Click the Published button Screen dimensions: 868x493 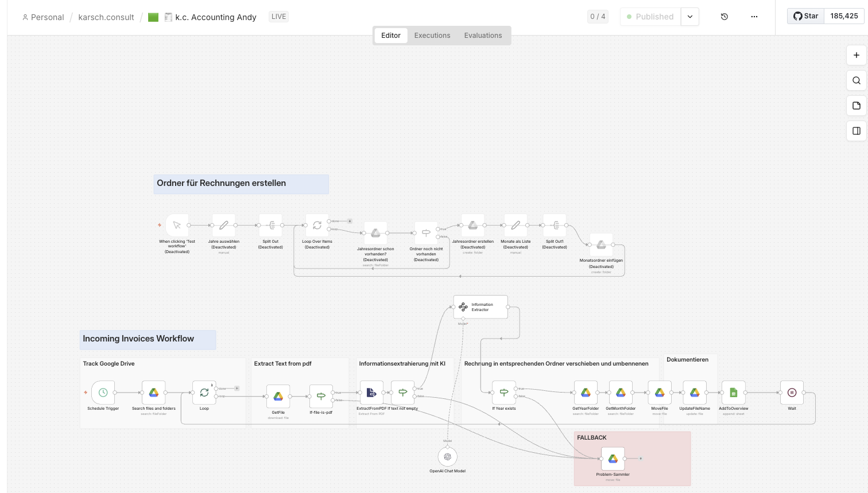pyautogui.click(x=650, y=17)
